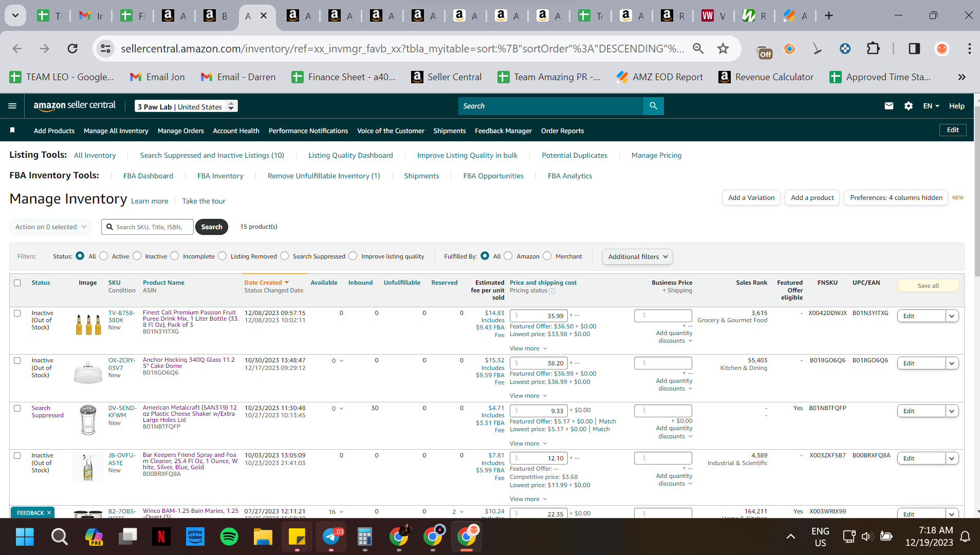Open the 3 Paw Lab marketplace switcher

pyautogui.click(x=186, y=106)
